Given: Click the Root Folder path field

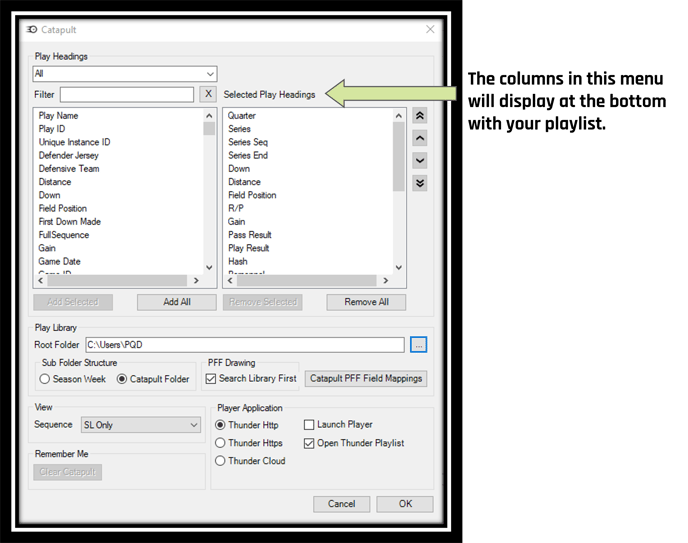Looking at the screenshot, I should click(x=245, y=345).
